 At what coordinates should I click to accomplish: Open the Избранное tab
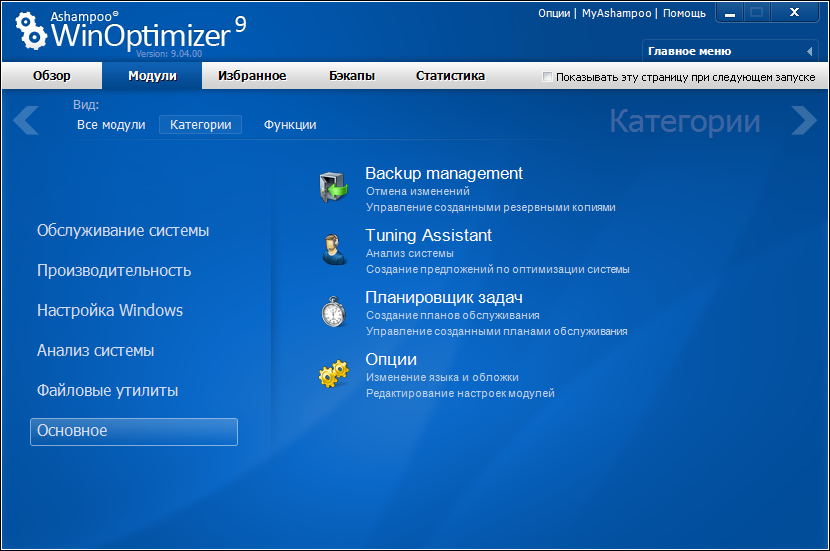point(252,76)
